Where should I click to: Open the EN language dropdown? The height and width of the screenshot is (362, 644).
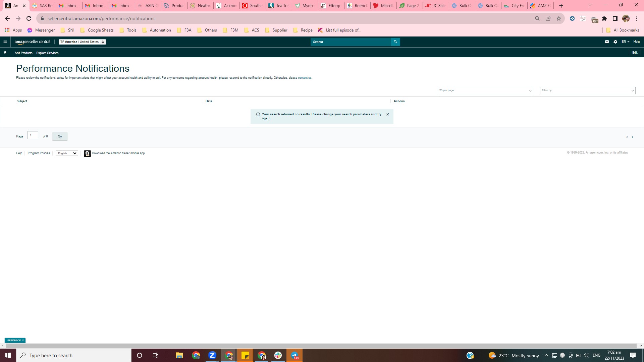625,42
